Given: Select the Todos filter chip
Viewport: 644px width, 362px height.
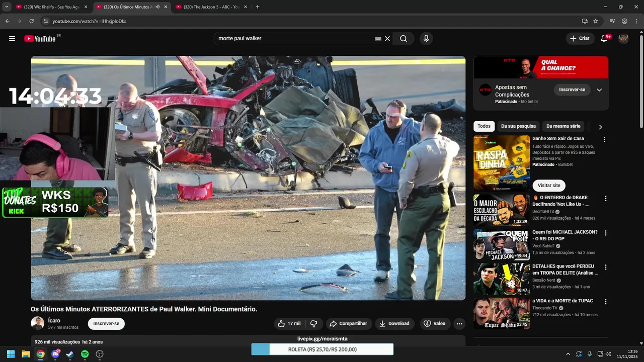Looking at the screenshot, I should pos(484,126).
